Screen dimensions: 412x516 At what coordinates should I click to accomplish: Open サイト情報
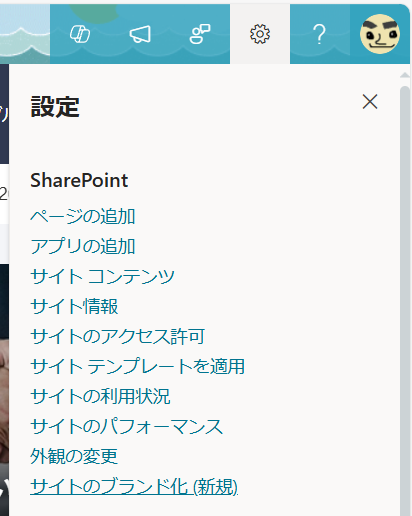[74, 306]
